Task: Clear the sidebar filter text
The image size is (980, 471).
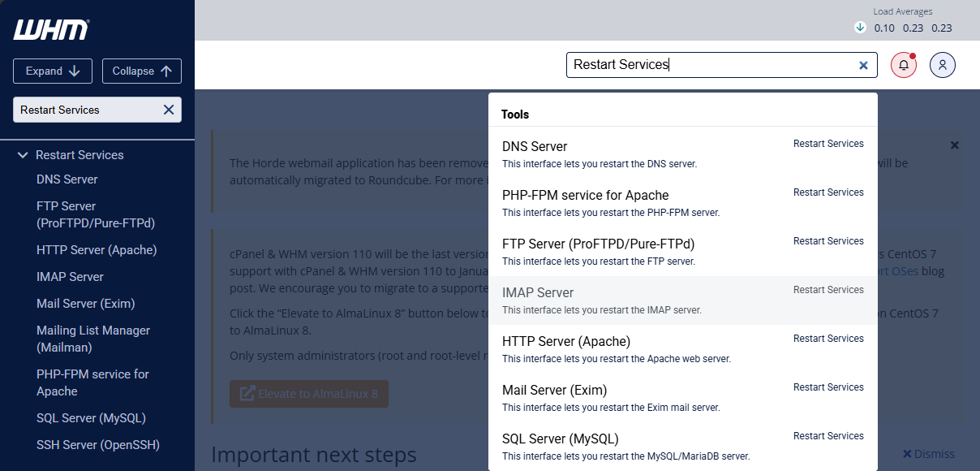Action: pyautogui.click(x=168, y=109)
